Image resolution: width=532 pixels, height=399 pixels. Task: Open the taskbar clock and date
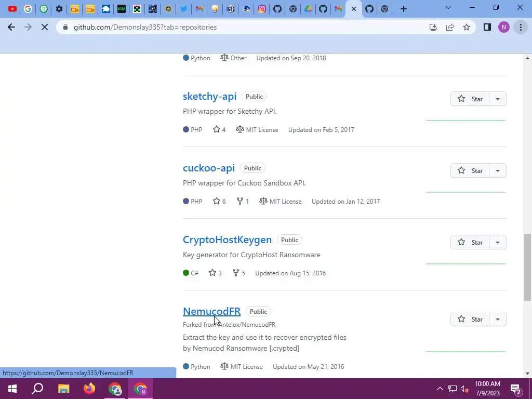click(487, 389)
